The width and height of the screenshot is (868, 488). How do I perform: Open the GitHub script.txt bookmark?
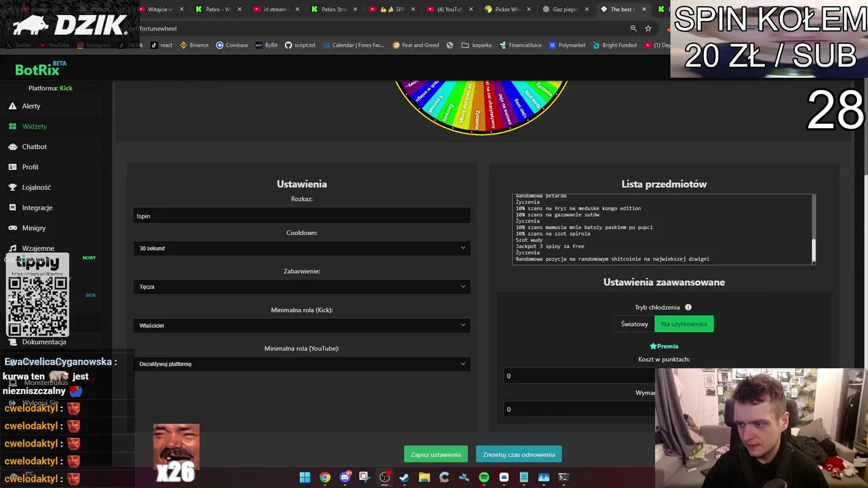click(300, 45)
